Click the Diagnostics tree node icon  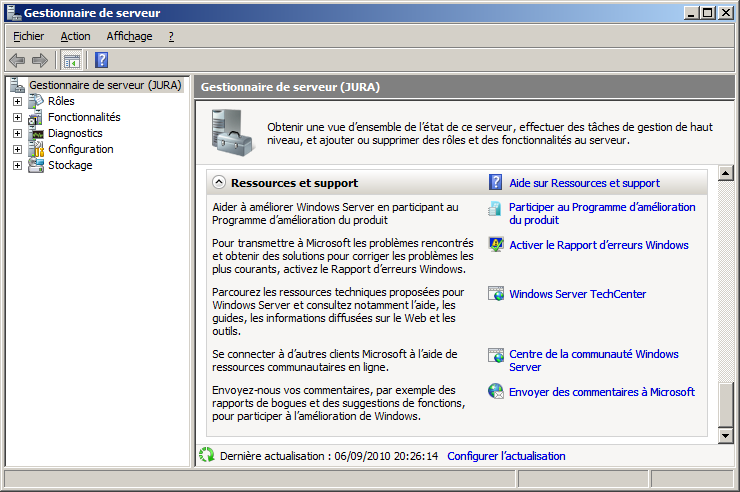click(36, 133)
